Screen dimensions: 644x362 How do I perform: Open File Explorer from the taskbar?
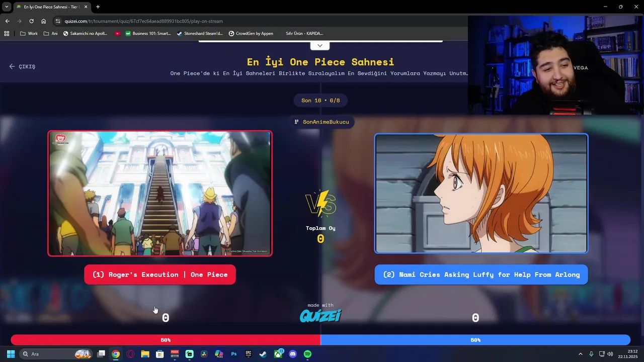coord(145,354)
